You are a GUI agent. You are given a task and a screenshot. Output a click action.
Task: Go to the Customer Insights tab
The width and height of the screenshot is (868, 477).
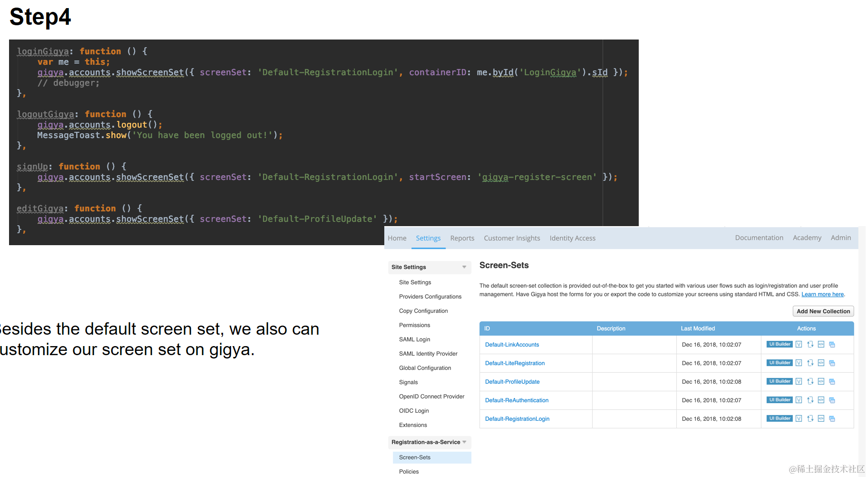click(x=512, y=238)
